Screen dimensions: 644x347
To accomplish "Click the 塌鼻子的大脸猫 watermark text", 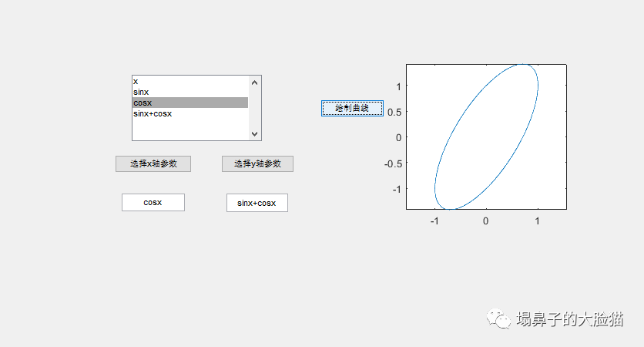I will [570, 319].
